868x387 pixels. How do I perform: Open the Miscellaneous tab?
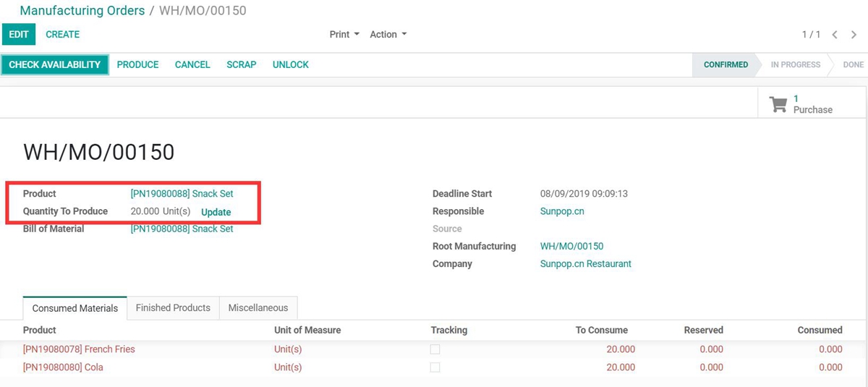coord(258,308)
